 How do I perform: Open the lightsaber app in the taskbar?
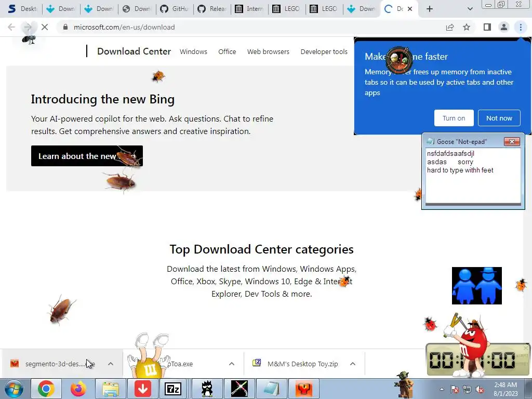[x=239, y=389]
